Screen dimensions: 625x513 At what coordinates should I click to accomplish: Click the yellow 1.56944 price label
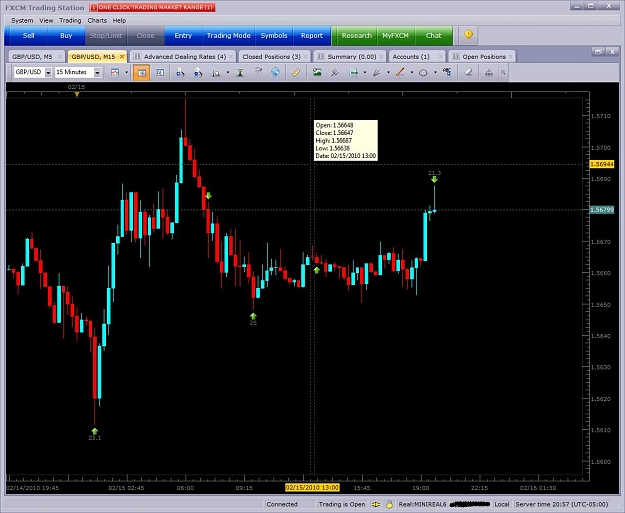602,164
